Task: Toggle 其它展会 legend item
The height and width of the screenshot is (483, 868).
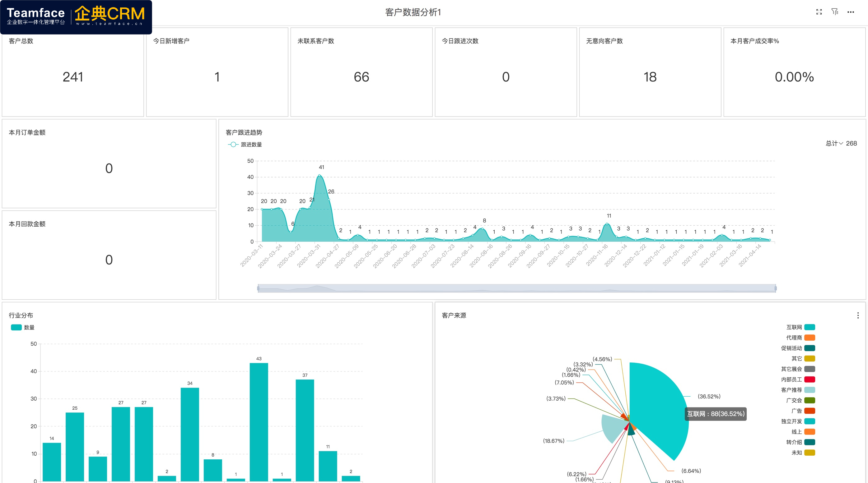Action: point(798,369)
